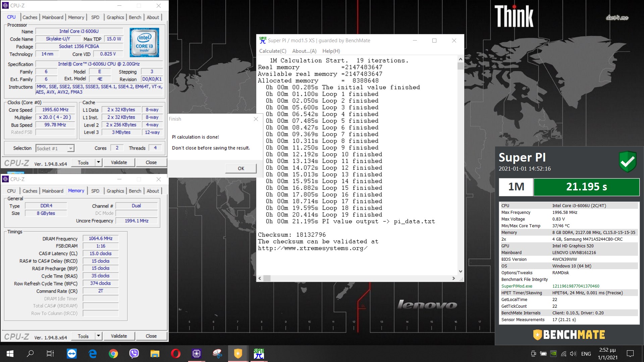Open battery status tray icon
This screenshot has width=644, height=362.
pyautogui.click(x=543, y=354)
